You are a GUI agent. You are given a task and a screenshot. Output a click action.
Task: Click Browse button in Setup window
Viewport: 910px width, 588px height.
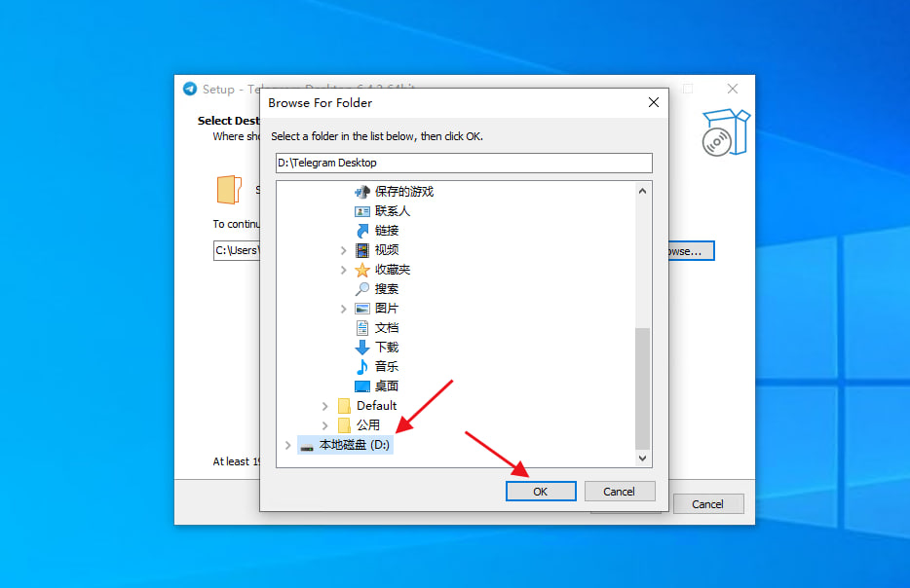point(691,251)
